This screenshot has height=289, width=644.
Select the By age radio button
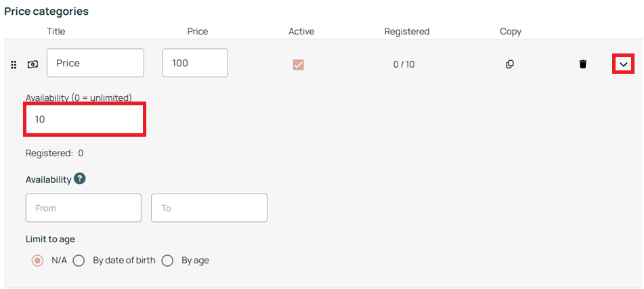167,261
